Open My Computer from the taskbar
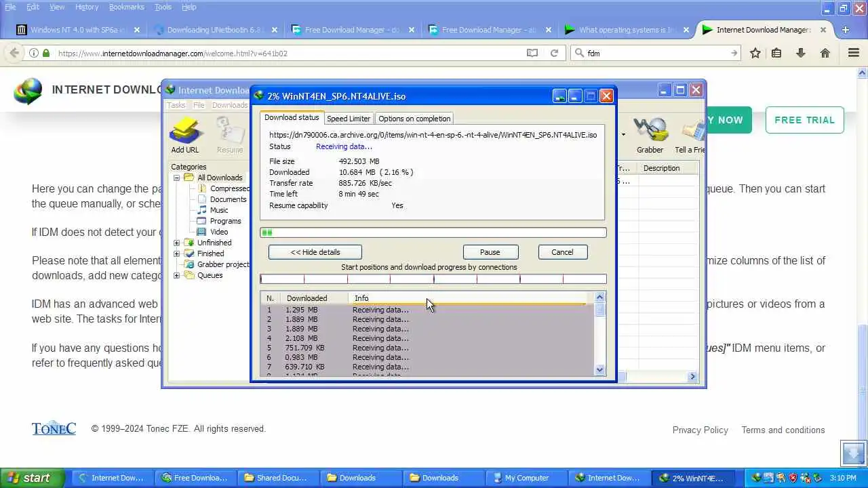This screenshot has width=868, height=488. (526, 478)
